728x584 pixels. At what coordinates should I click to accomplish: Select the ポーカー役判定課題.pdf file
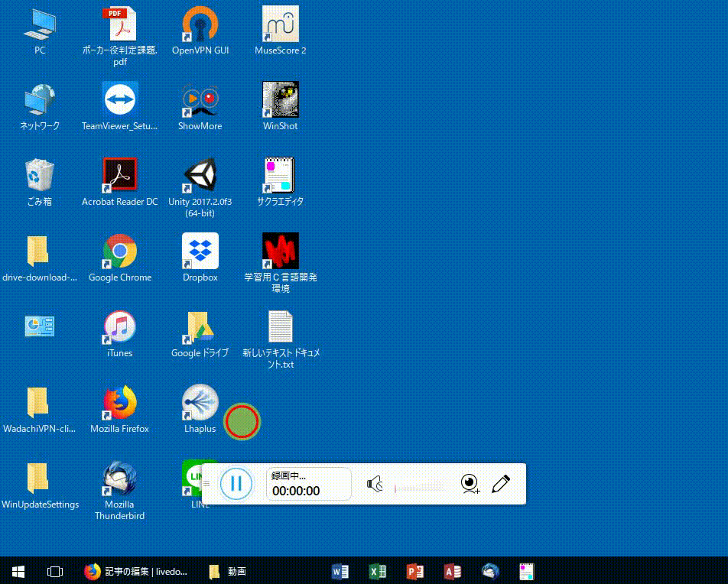click(120, 36)
